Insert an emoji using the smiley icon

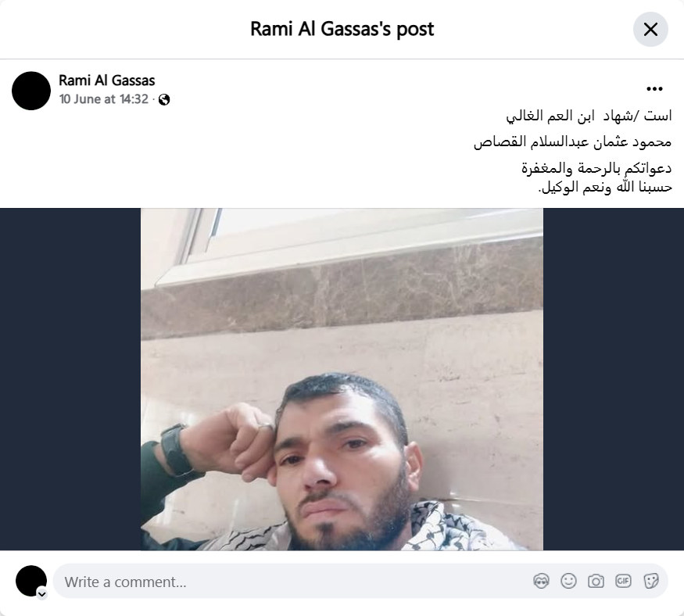pyautogui.click(x=568, y=581)
